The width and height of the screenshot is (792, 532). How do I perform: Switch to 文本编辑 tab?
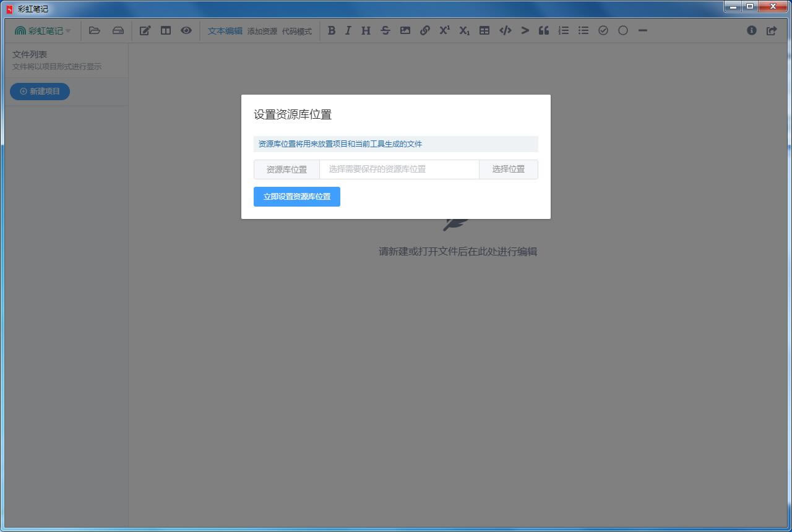tap(225, 31)
